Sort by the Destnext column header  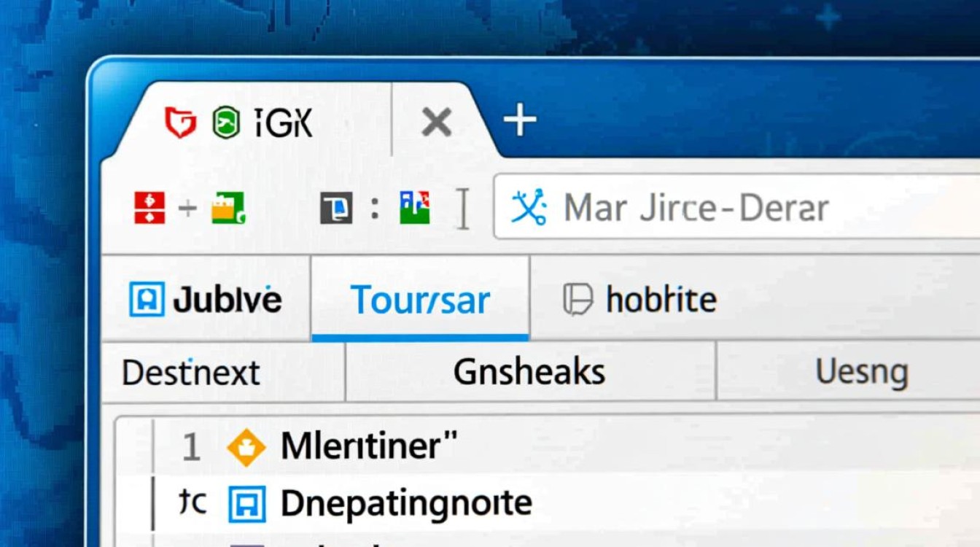[191, 373]
